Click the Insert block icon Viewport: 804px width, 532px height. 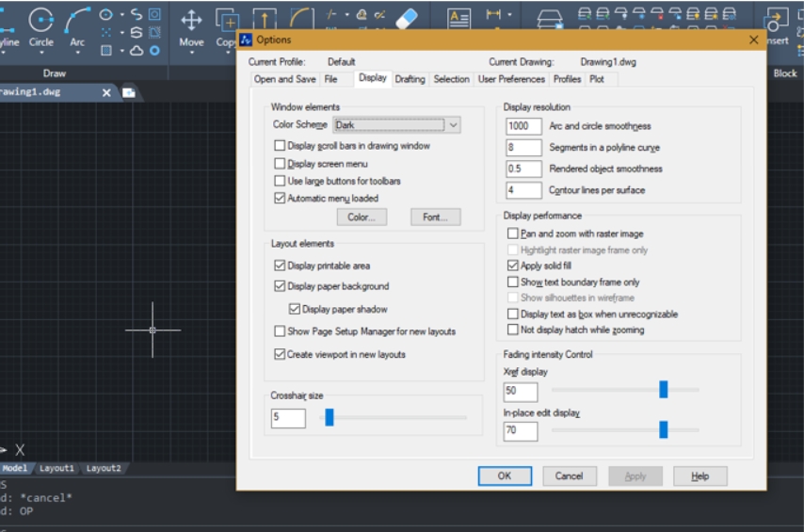point(776,21)
